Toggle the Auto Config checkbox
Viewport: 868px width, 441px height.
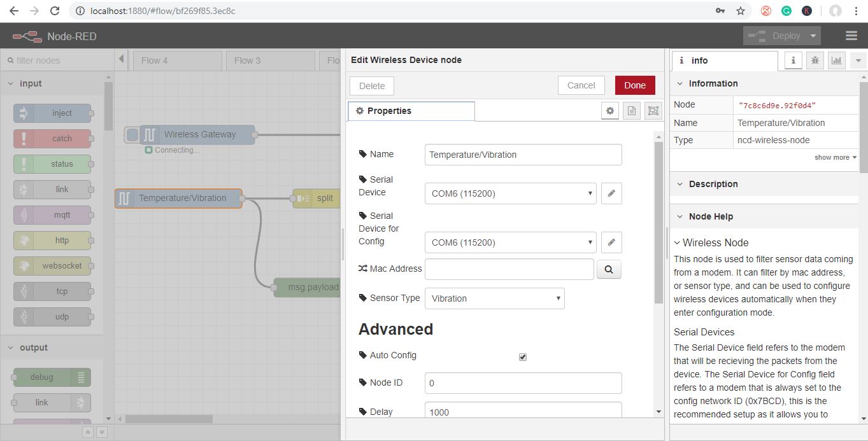coord(523,357)
